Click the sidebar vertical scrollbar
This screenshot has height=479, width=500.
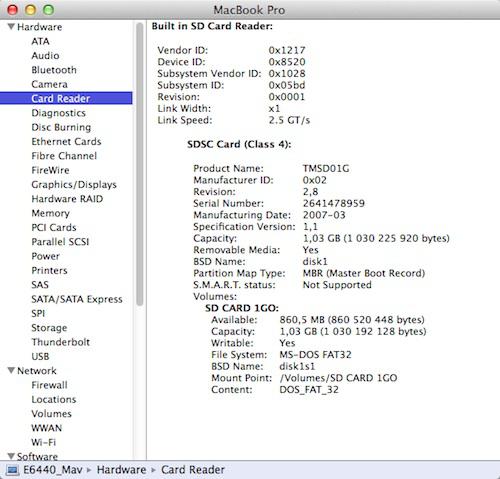[140, 163]
